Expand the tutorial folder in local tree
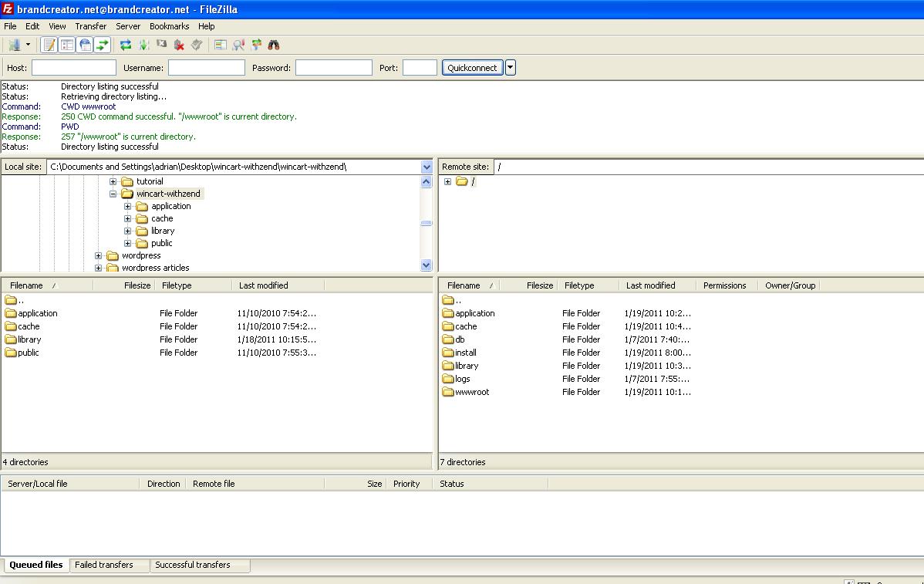924x584 pixels. 113,181
